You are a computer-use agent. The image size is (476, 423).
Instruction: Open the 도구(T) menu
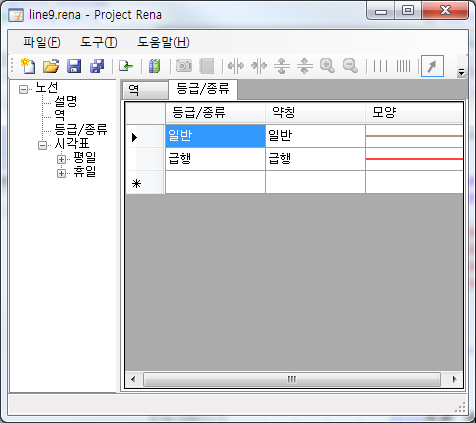pos(99,42)
